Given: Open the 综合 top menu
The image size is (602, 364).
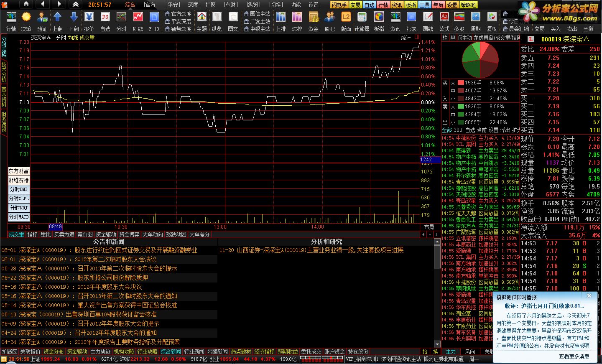Looking at the screenshot, I should click(x=130, y=5).
